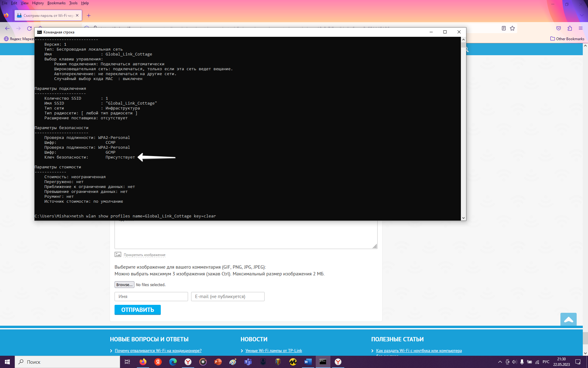Open the Edit menu
Viewport: 588px width, 368px height.
click(x=14, y=3)
